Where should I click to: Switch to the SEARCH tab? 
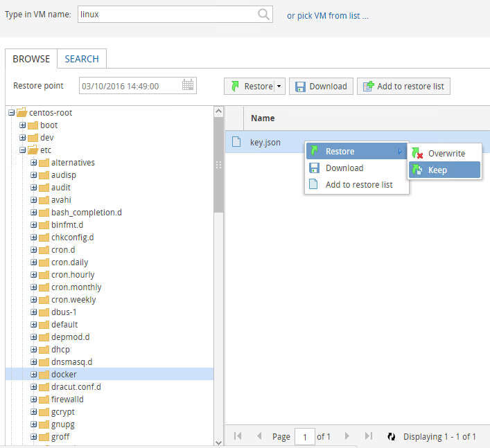[x=82, y=59]
